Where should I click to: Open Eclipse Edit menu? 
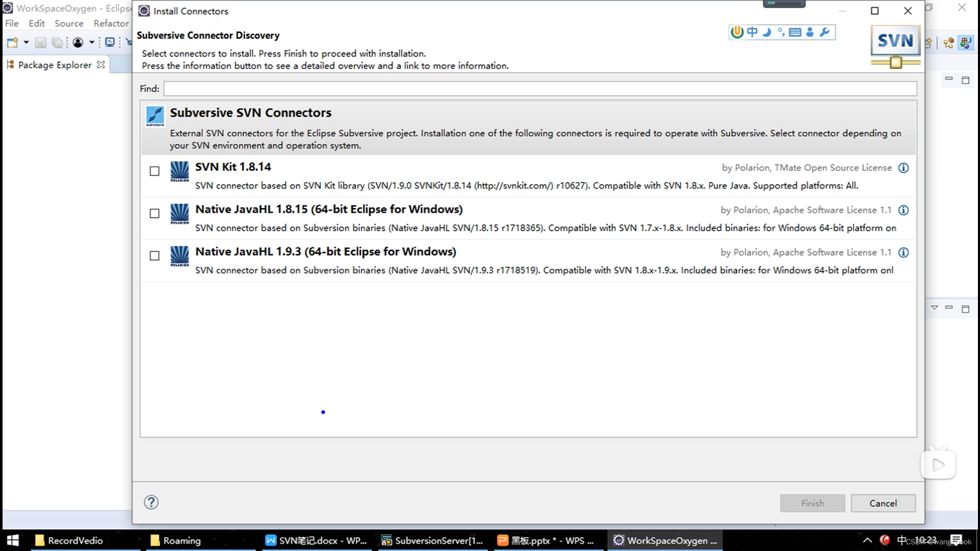coord(37,23)
